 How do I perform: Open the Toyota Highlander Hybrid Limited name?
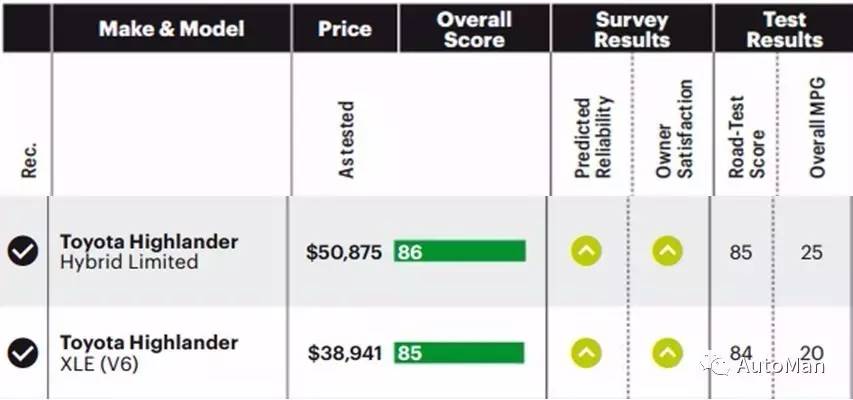click(x=149, y=251)
